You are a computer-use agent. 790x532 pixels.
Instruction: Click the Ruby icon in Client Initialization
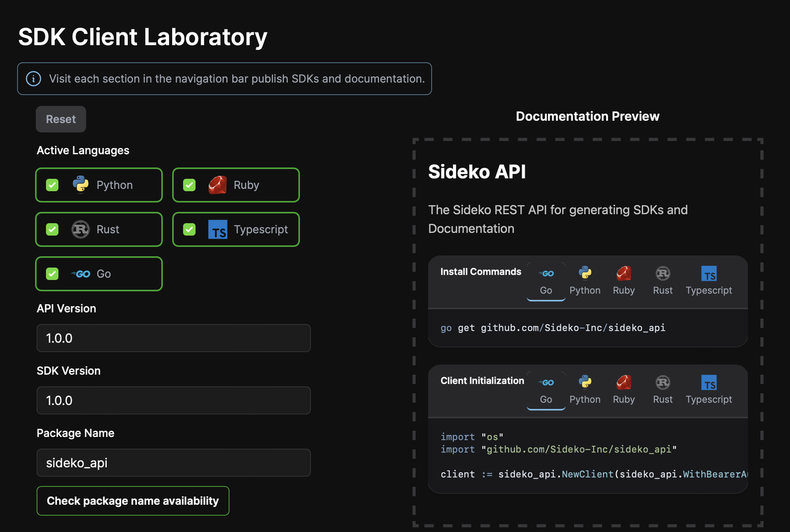(x=624, y=382)
